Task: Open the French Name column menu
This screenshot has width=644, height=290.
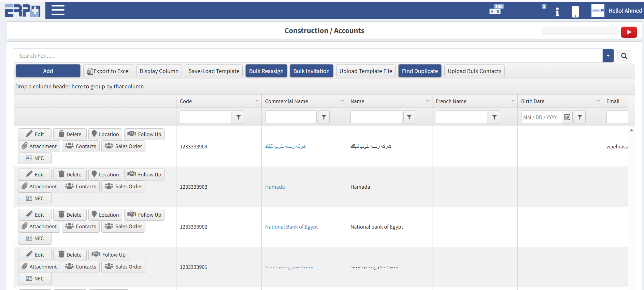Action: click(x=513, y=101)
